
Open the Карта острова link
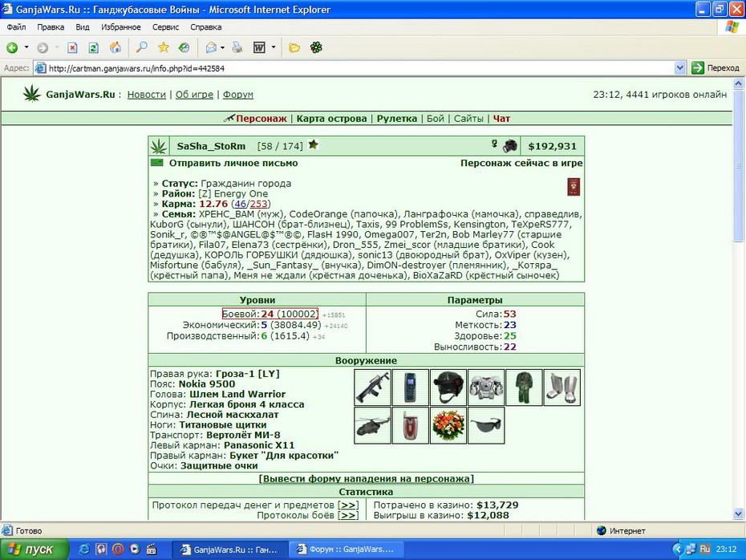tap(331, 119)
